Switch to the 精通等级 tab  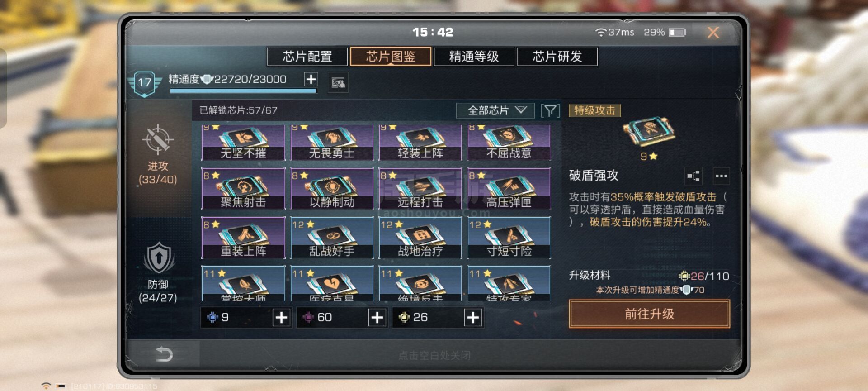474,57
